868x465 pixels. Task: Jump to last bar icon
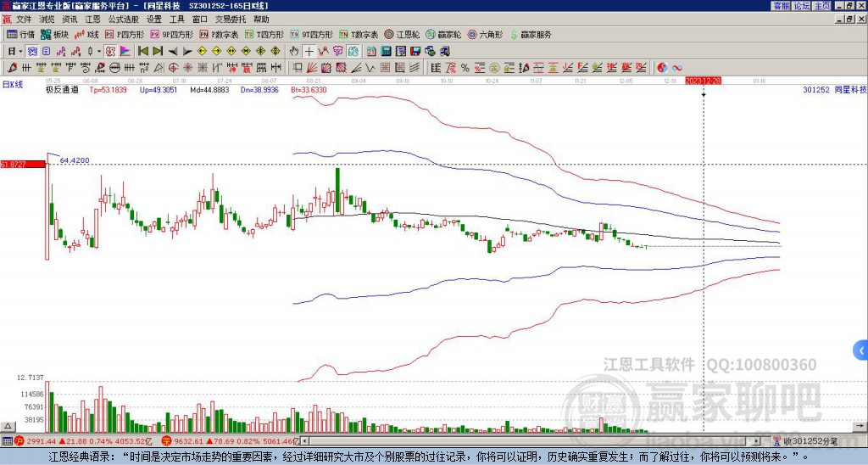point(158,51)
